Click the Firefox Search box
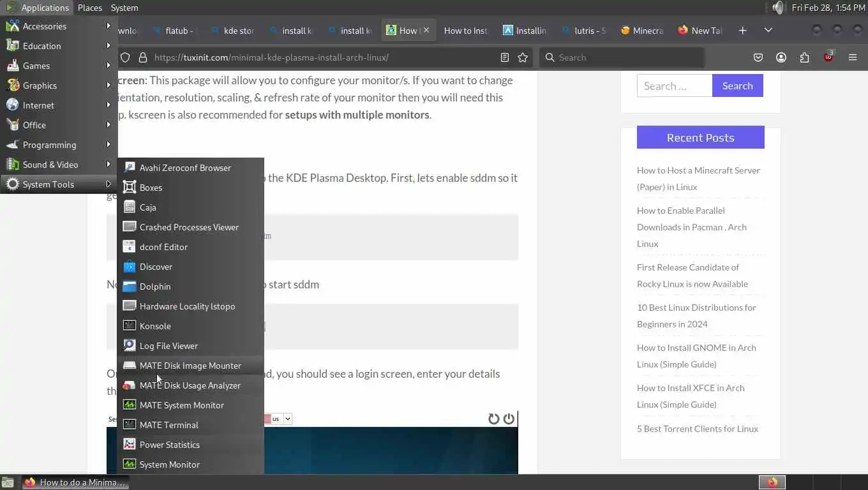This screenshot has width=868, height=490. [622, 57]
